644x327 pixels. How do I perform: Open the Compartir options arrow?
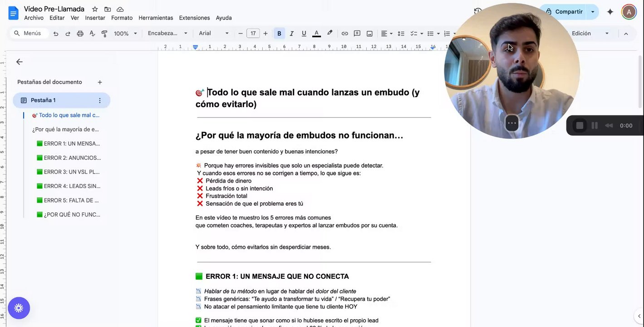tap(593, 12)
